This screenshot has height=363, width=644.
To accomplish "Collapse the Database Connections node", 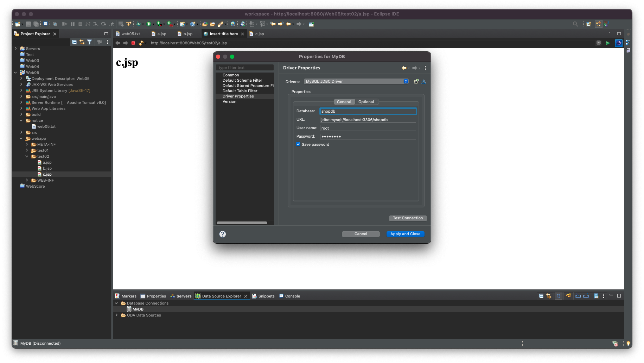I will pos(117,303).
